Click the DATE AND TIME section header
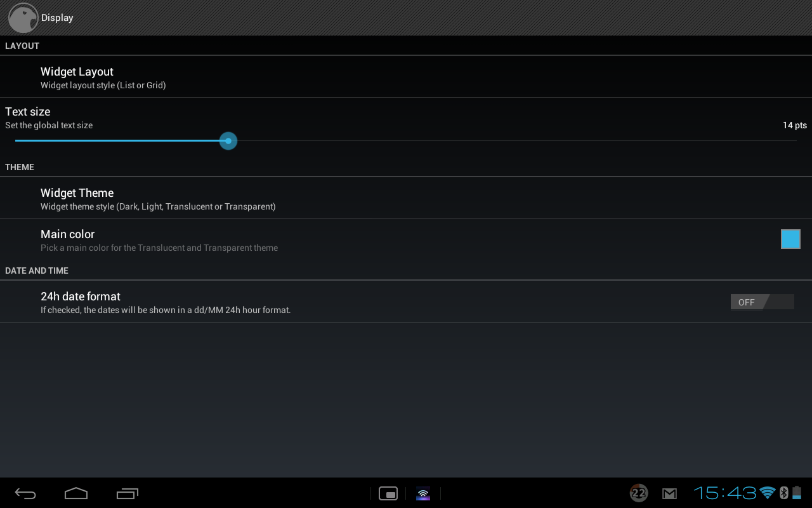The height and width of the screenshot is (508, 812). 37,271
